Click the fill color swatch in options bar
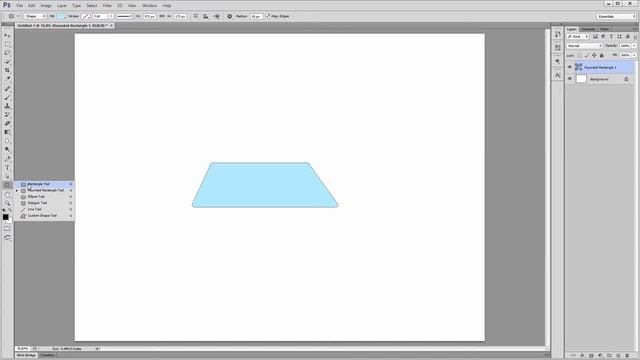This screenshot has width=640, height=360. tap(61, 16)
